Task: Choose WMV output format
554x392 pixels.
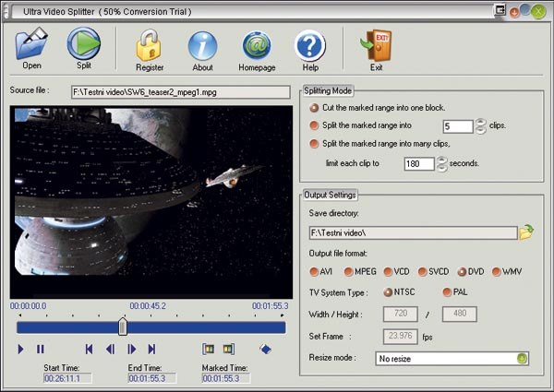Action: [x=496, y=272]
